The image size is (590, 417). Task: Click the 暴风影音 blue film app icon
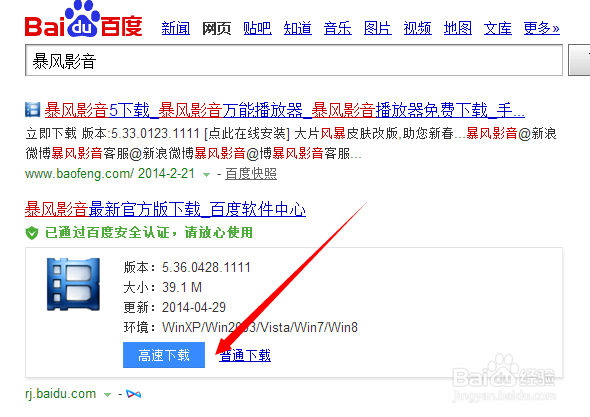[73, 284]
